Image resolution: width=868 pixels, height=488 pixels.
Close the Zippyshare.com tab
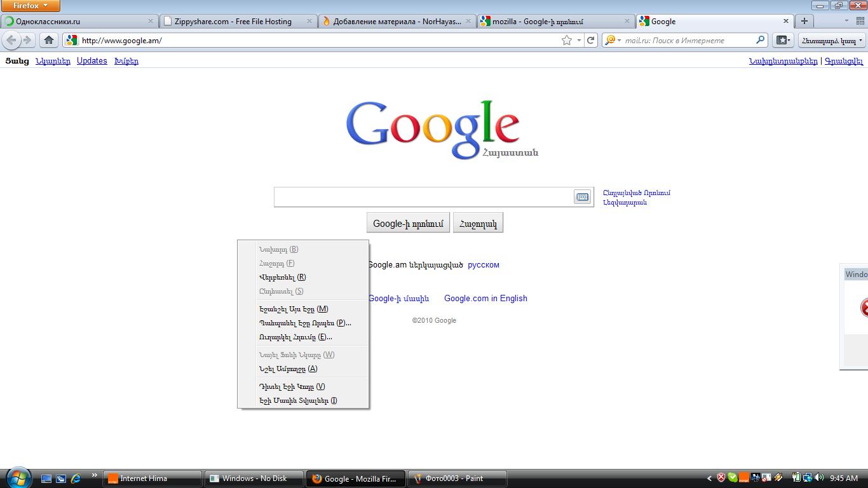click(309, 21)
